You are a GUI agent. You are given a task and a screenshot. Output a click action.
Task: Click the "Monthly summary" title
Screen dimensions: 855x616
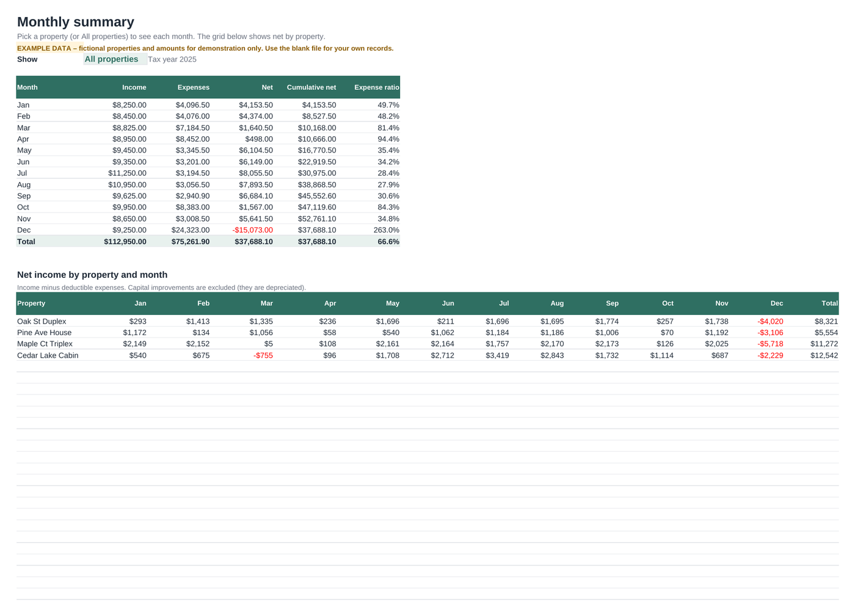click(76, 22)
